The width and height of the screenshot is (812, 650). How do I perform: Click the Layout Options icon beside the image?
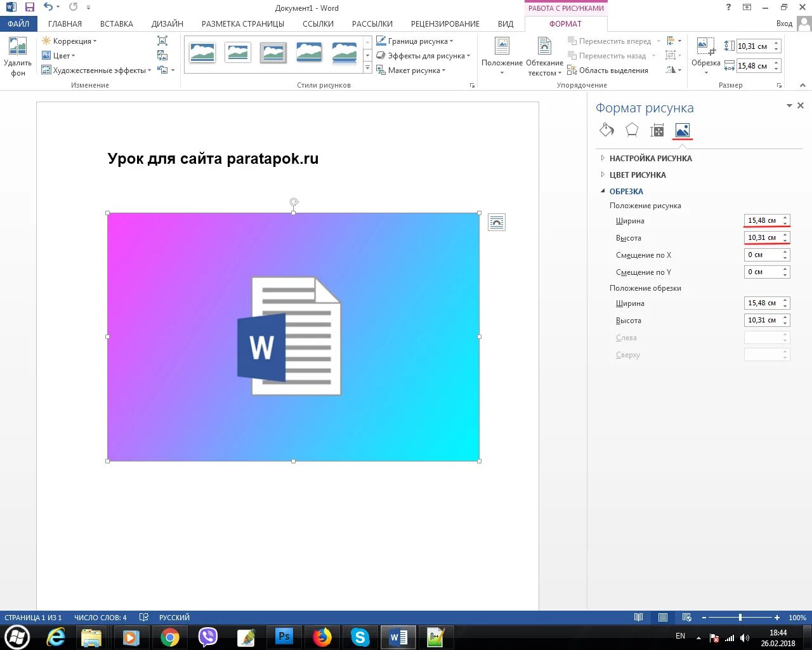point(497,222)
